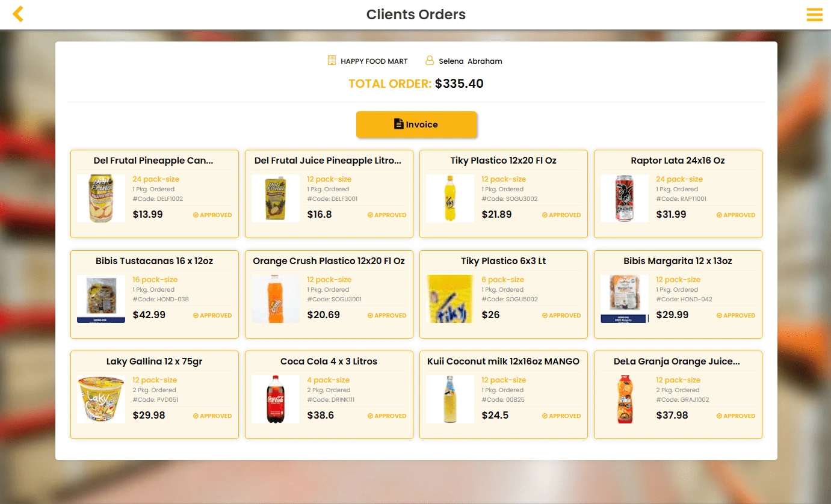Click the Raptor Lata can image
The height and width of the screenshot is (504, 831).
coord(625,198)
